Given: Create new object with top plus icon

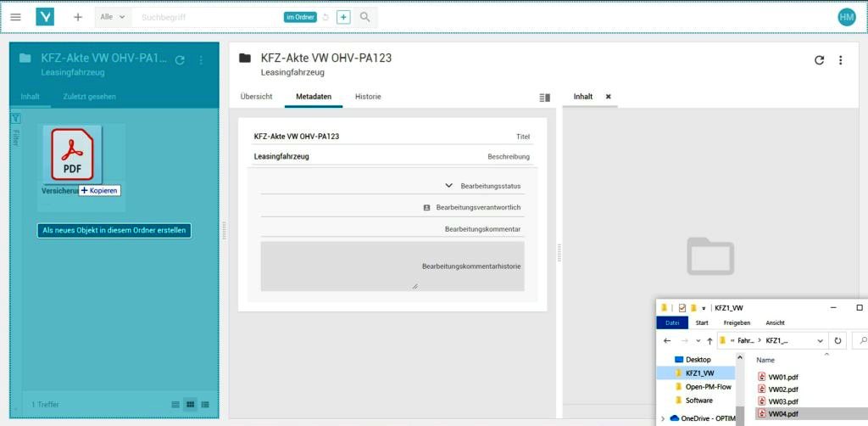Looking at the screenshot, I should point(78,17).
